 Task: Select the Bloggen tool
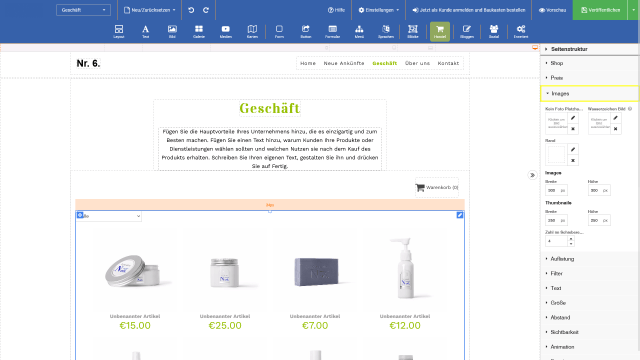point(467,31)
